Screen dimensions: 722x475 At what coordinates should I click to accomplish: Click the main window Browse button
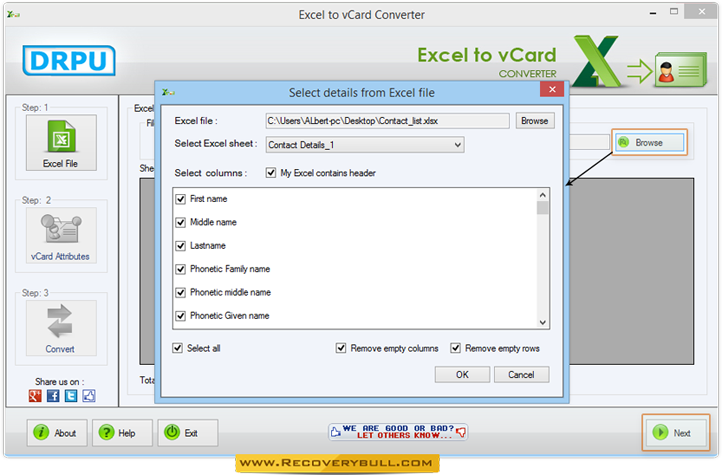pos(649,142)
